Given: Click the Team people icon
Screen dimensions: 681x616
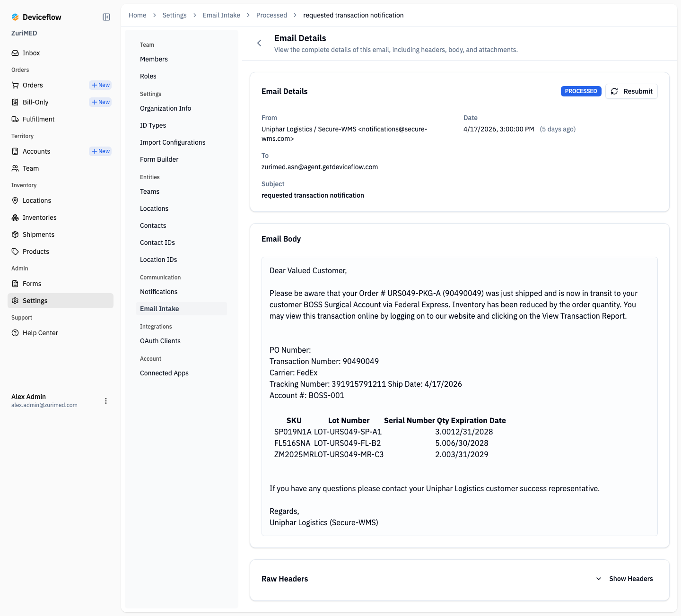Looking at the screenshot, I should [15, 168].
